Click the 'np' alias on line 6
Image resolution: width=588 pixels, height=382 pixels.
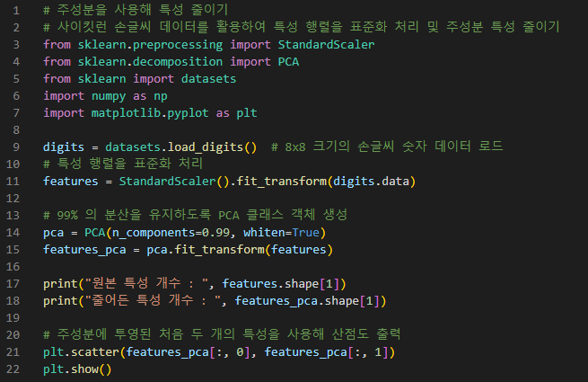[x=161, y=96]
